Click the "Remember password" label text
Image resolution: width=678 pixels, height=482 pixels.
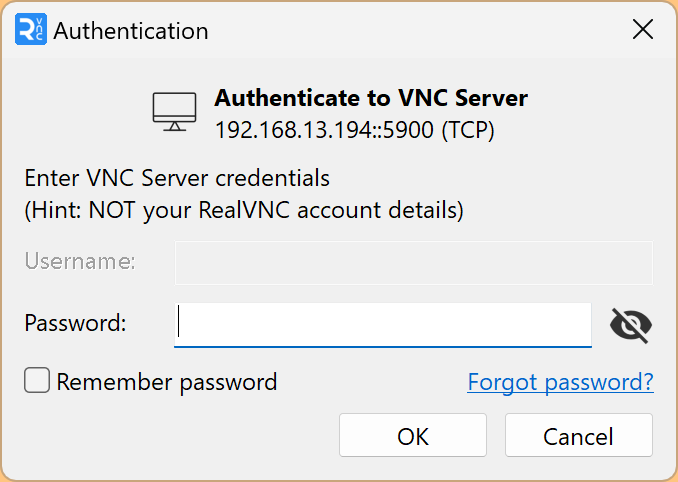pos(166,382)
